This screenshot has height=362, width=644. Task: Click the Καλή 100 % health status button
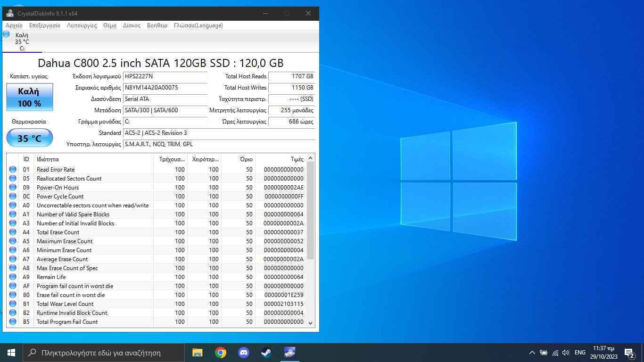pyautogui.click(x=29, y=97)
